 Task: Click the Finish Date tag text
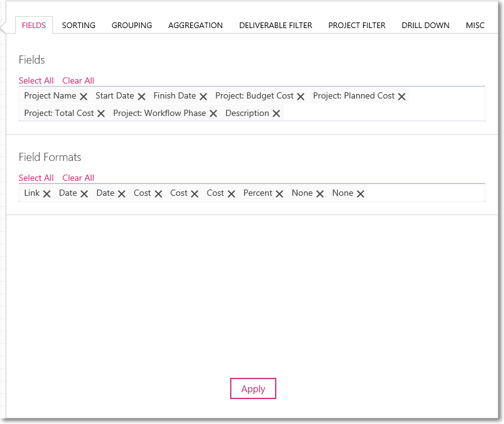(x=175, y=96)
